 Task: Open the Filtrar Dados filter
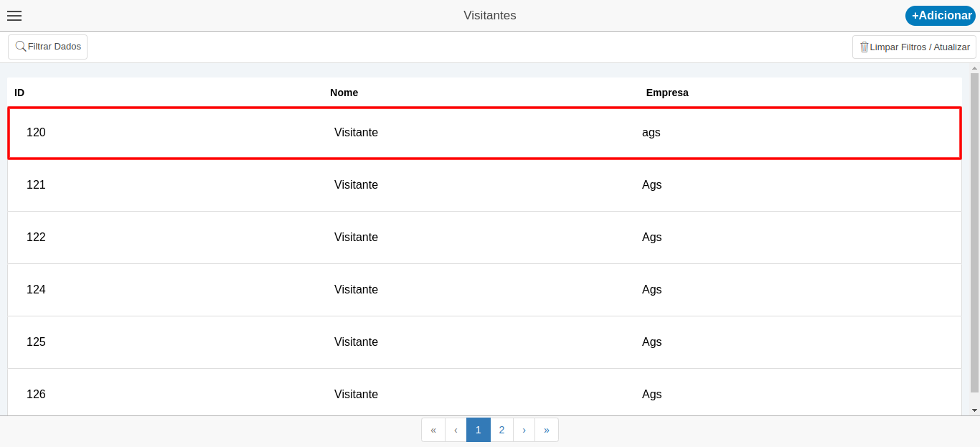click(x=47, y=47)
